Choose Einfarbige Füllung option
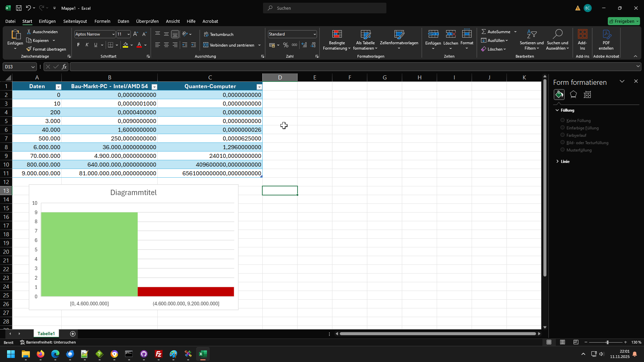 pyautogui.click(x=562, y=128)
